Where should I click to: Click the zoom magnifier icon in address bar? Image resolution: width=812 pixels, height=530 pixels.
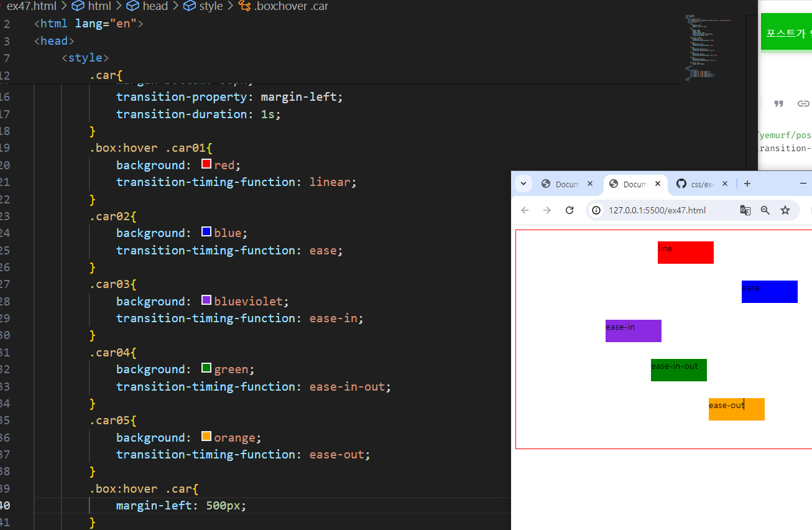[x=765, y=210]
